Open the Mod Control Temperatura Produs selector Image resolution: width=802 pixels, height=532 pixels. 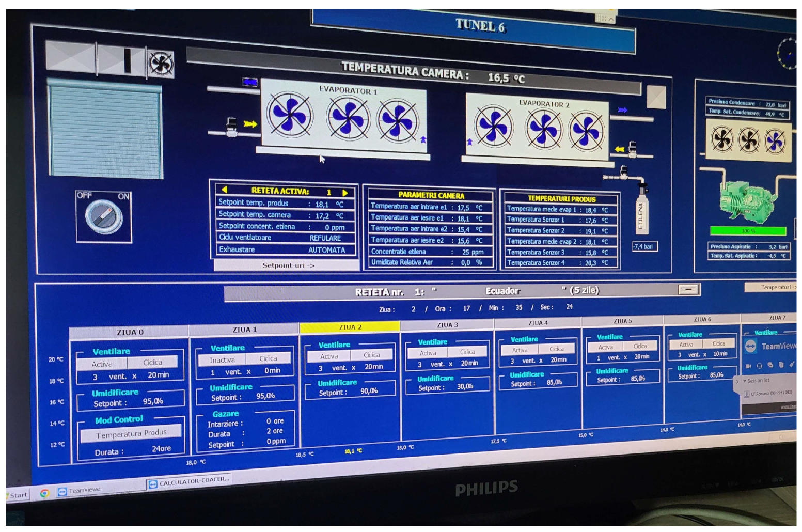[x=131, y=434]
